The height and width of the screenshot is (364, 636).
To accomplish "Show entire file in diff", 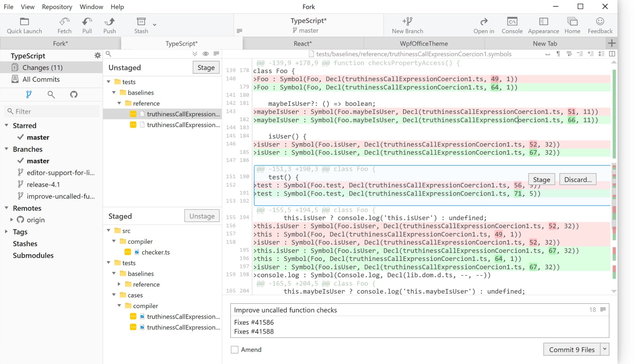I will tap(601, 54).
